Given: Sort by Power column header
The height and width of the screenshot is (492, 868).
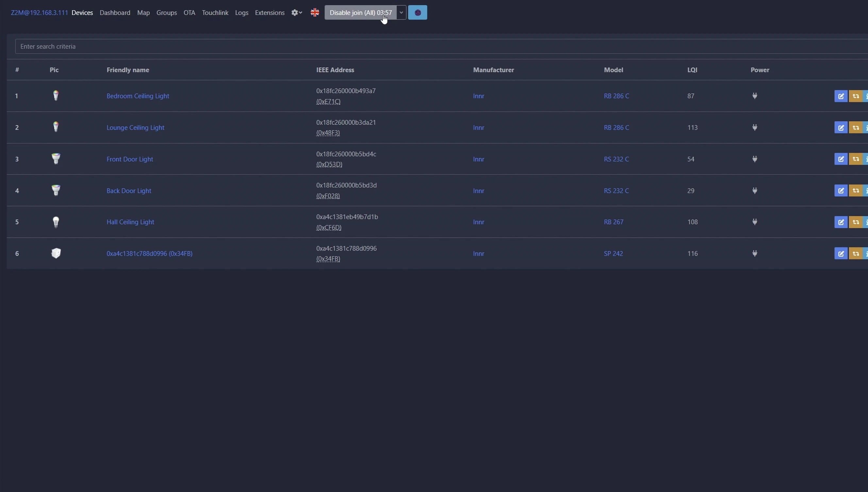Looking at the screenshot, I should (760, 70).
